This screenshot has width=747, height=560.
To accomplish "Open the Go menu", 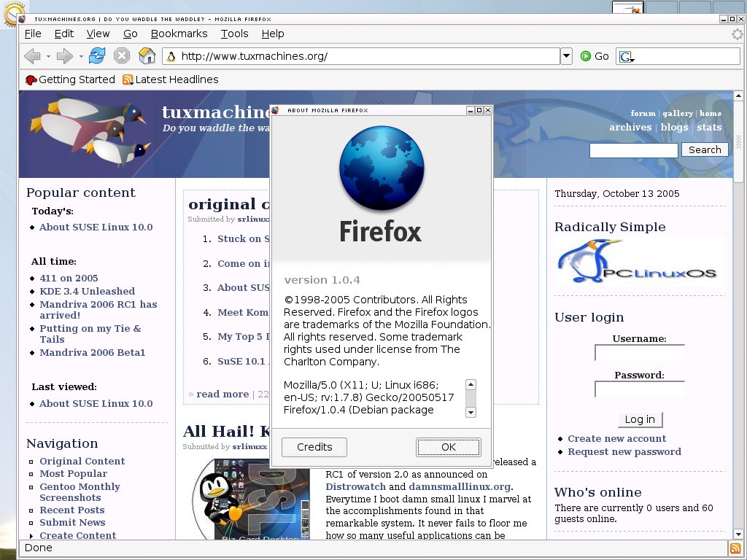I will (130, 34).
